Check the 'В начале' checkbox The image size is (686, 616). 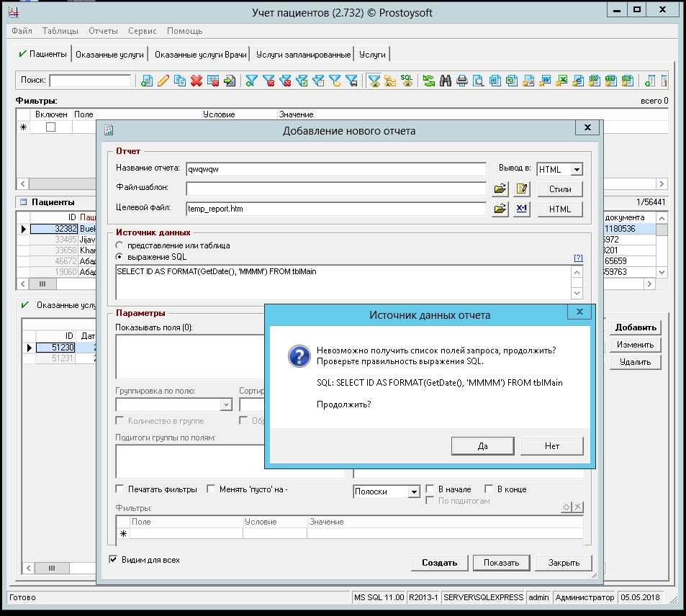(430, 489)
